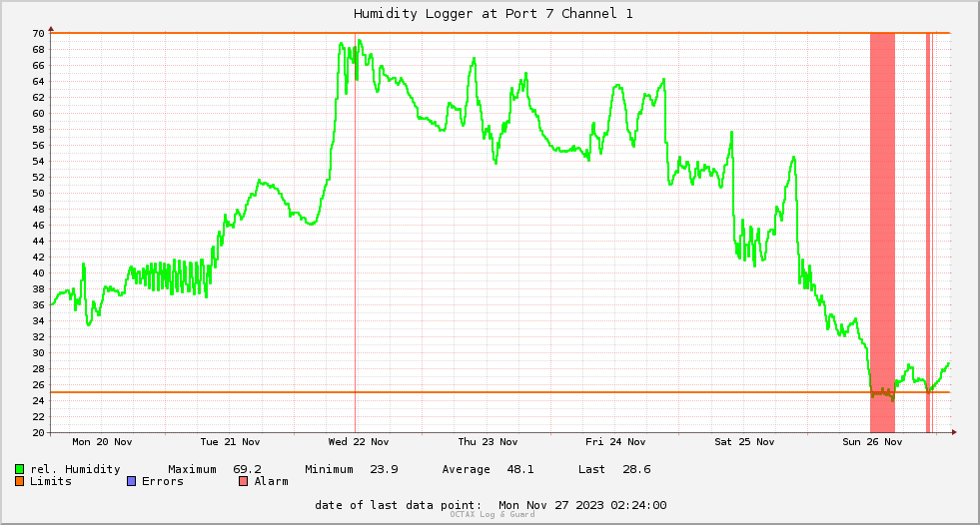The width and height of the screenshot is (980, 525).
Task: Click the blue Errors legend swatch
Action: 131,481
